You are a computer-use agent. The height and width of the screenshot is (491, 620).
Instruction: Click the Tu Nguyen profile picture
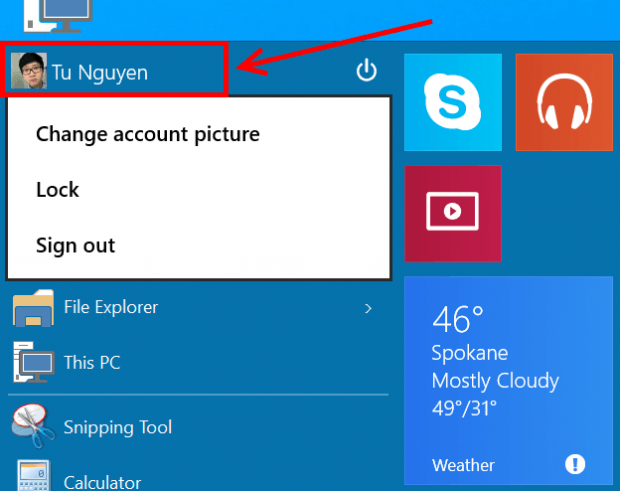[29, 71]
